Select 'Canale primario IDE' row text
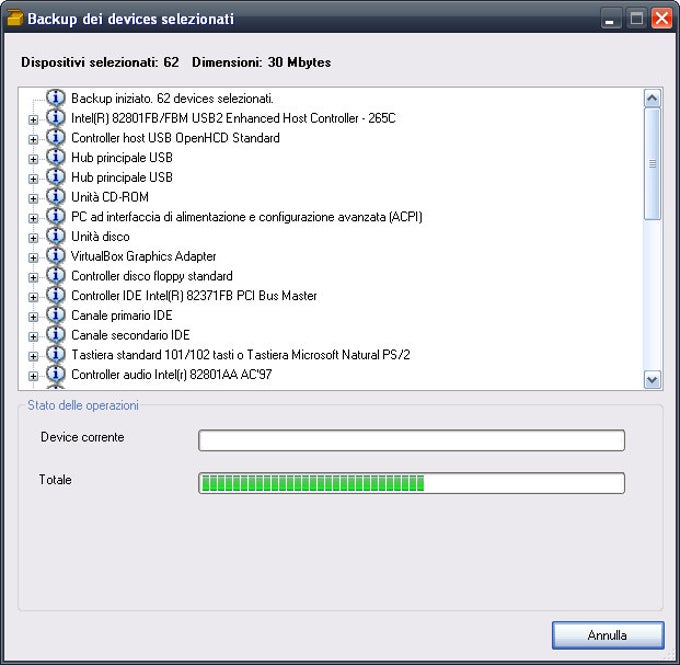This screenshot has height=665, width=680. tap(121, 315)
